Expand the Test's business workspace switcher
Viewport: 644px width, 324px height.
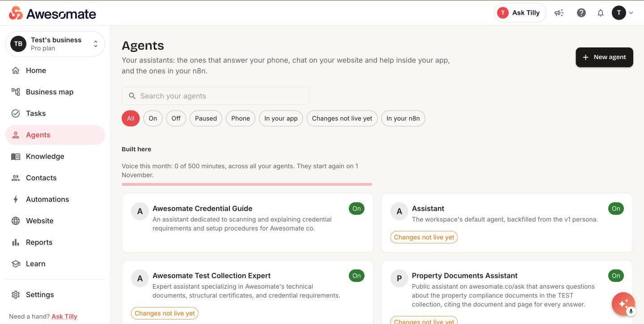pos(55,44)
